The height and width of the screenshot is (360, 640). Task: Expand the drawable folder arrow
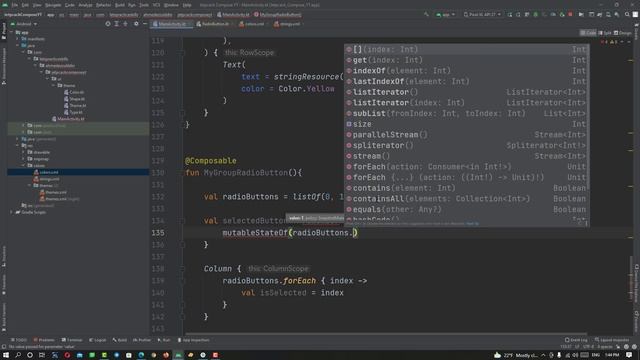click(x=23, y=152)
